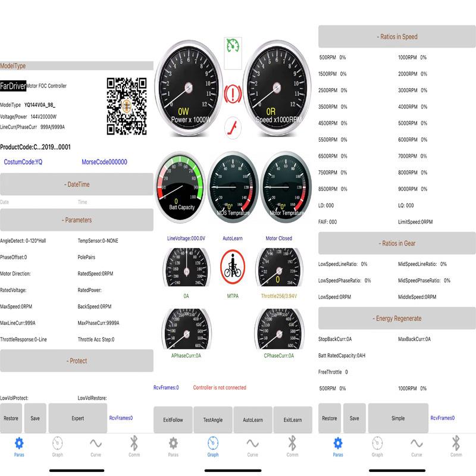476x476 pixels.
Task: Collapse the Protect section header
Action: (x=77, y=361)
